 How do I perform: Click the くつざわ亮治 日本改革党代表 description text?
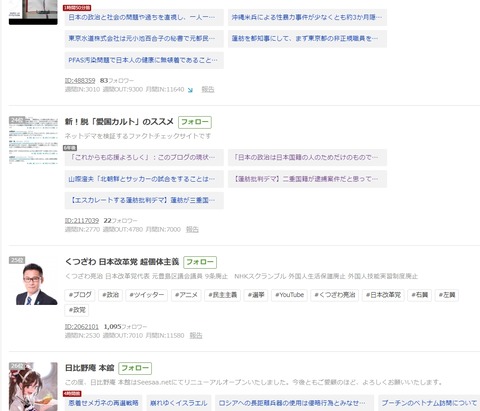pyautogui.click(x=241, y=276)
